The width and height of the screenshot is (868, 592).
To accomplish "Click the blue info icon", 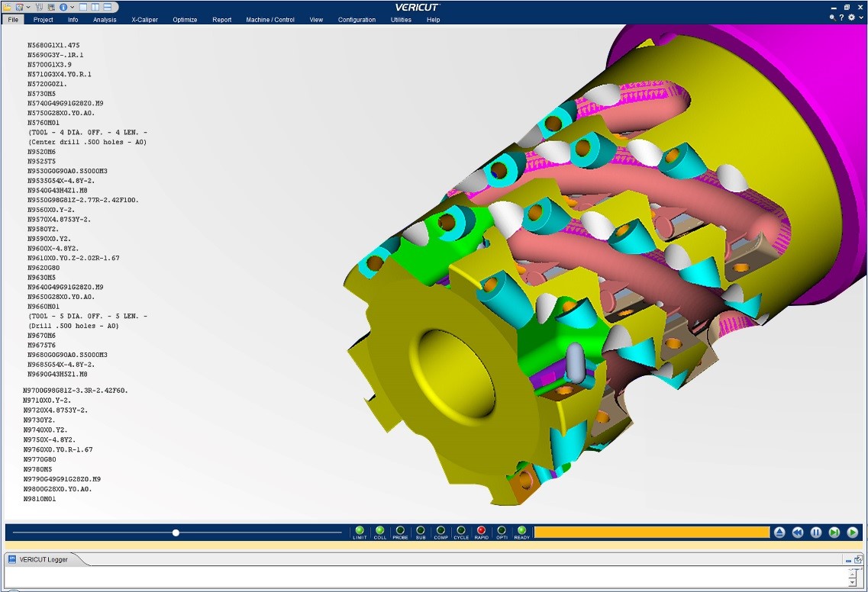I will (x=63, y=7).
